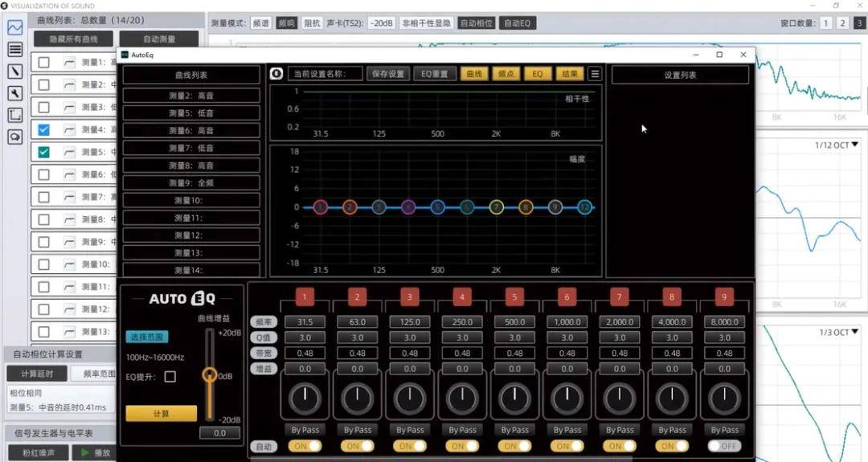Image resolution: width=868 pixels, height=462 pixels.
Task: Uncheck the 测量4 curve checkbox
Action: point(44,129)
